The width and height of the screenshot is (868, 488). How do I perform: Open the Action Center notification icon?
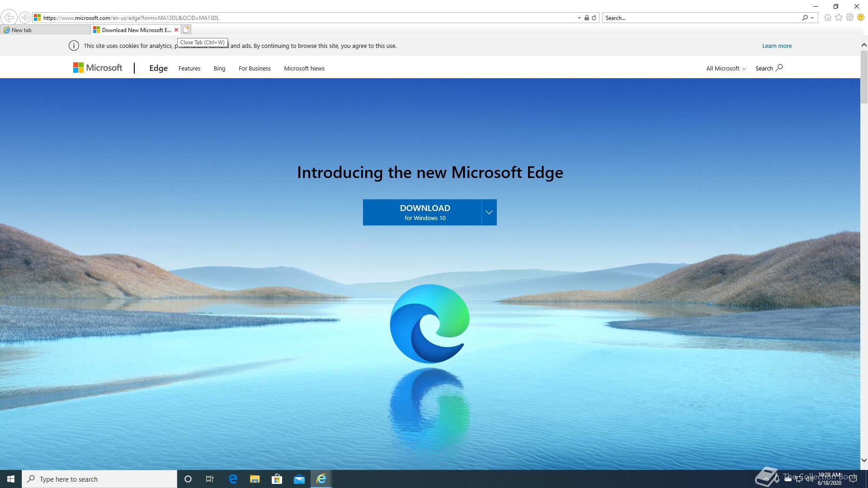[853, 479]
